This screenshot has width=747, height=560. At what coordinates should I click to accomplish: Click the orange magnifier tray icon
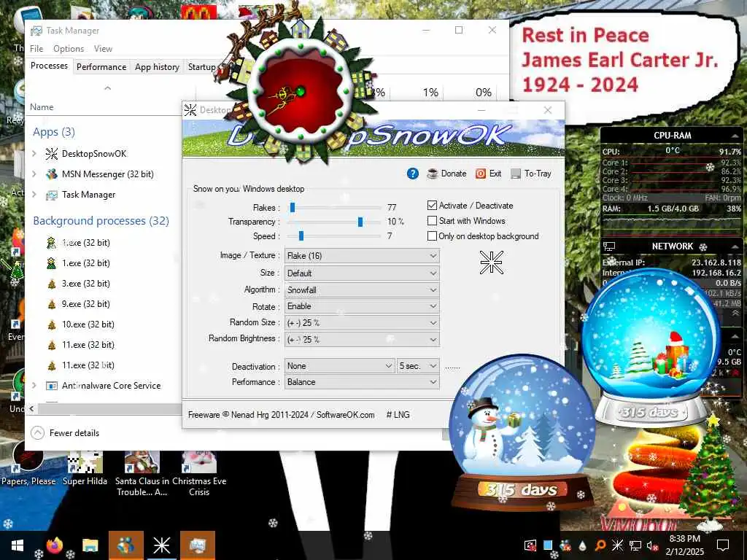pyautogui.click(x=600, y=545)
